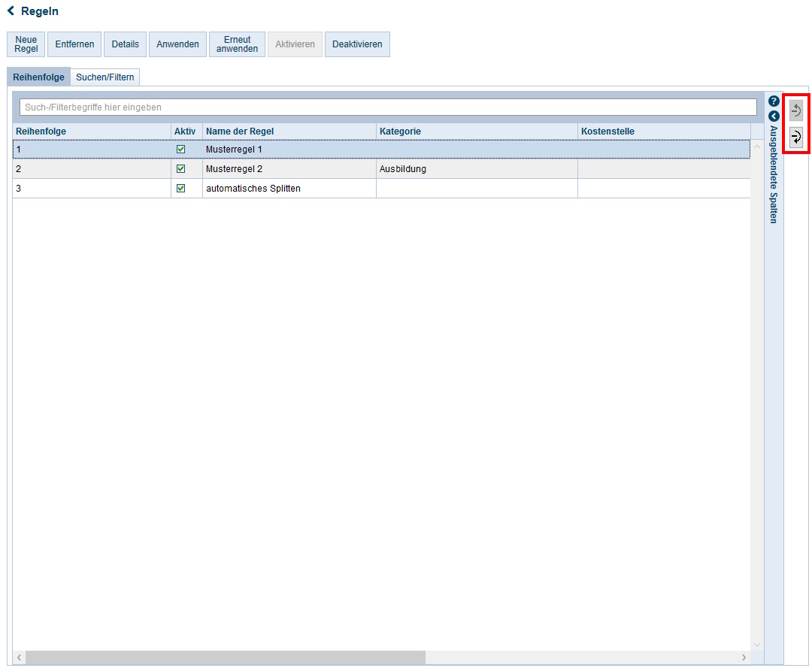Click the search and filter input field
Image resolution: width=812 pixels, height=668 pixels.
point(387,107)
